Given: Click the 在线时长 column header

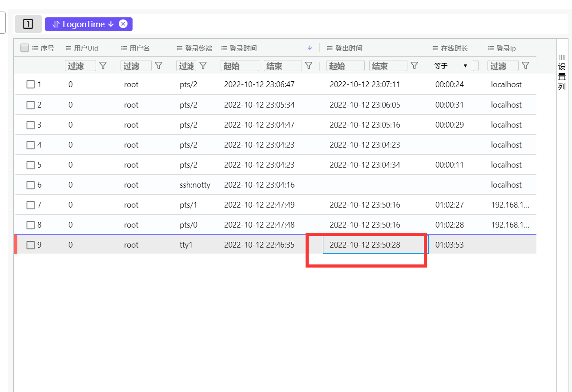Looking at the screenshot, I should point(454,48).
